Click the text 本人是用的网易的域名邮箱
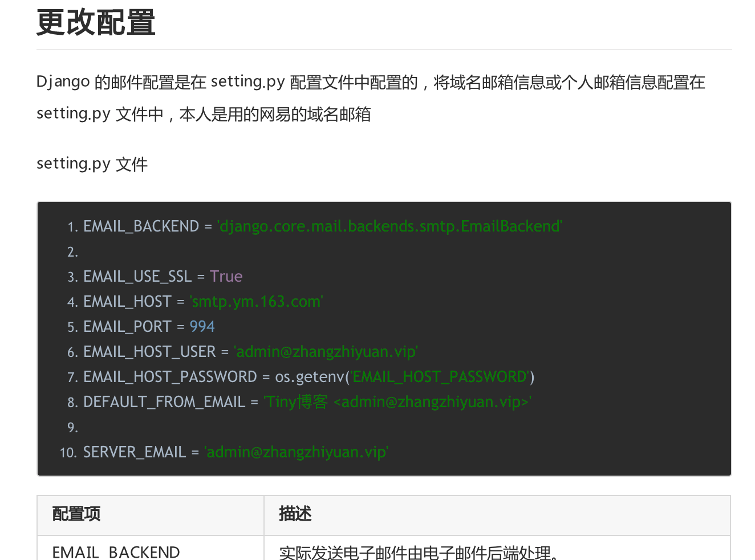Image resolution: width=755 pixels, height=560 pixels. click(x=275, y=115)
